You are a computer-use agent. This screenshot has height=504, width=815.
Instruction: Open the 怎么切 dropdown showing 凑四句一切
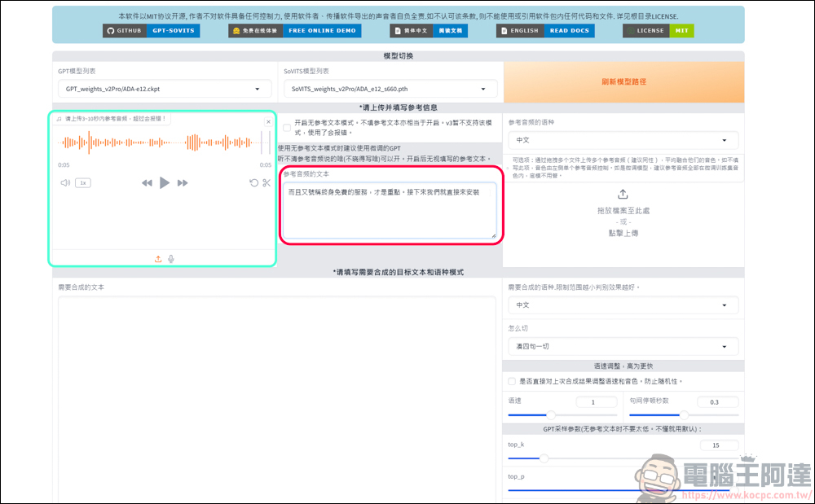(x=623, y=346)
